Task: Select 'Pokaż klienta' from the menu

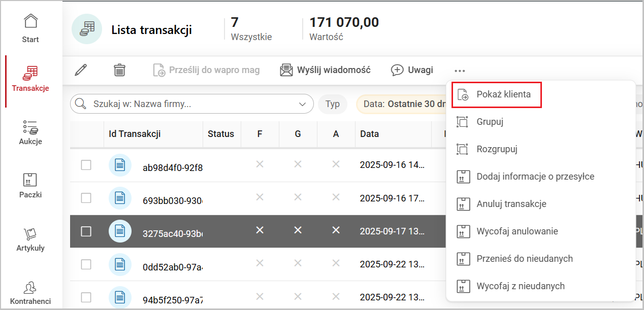Action: click(503, 94)
